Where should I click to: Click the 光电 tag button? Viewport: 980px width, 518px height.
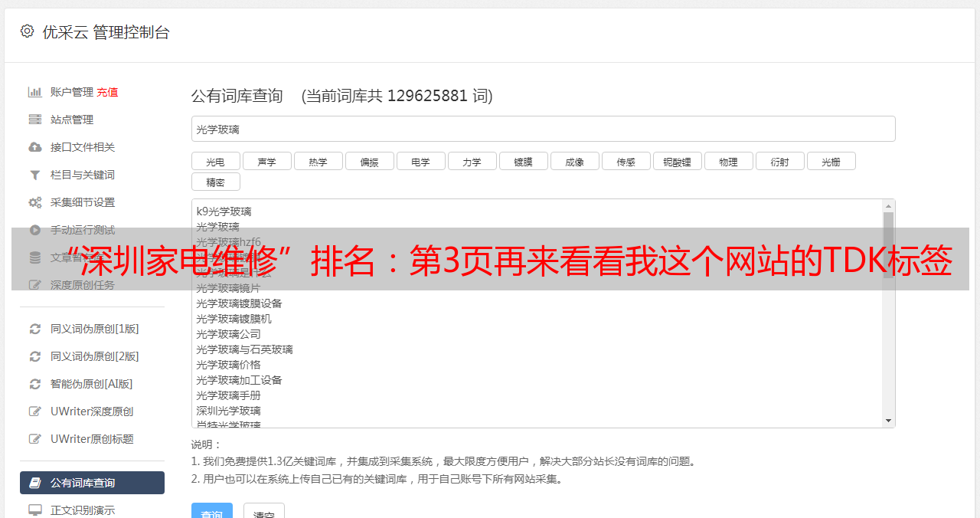point(215,161)
